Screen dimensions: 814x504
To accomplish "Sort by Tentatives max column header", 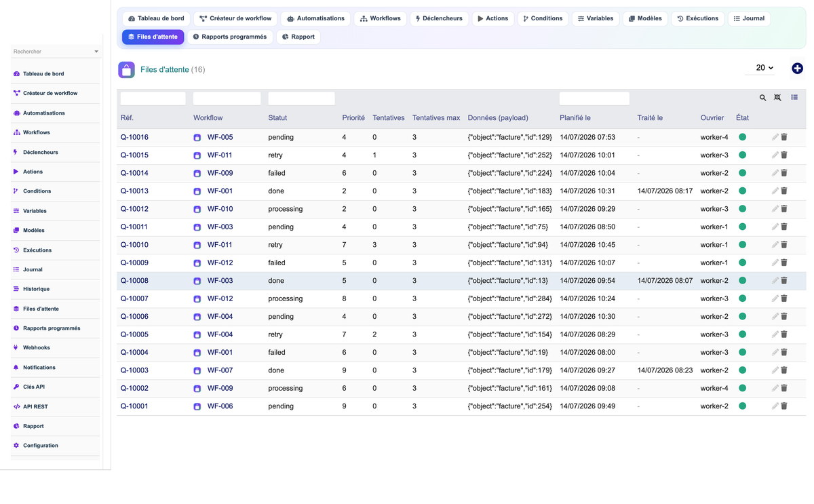I will [436, 117].
